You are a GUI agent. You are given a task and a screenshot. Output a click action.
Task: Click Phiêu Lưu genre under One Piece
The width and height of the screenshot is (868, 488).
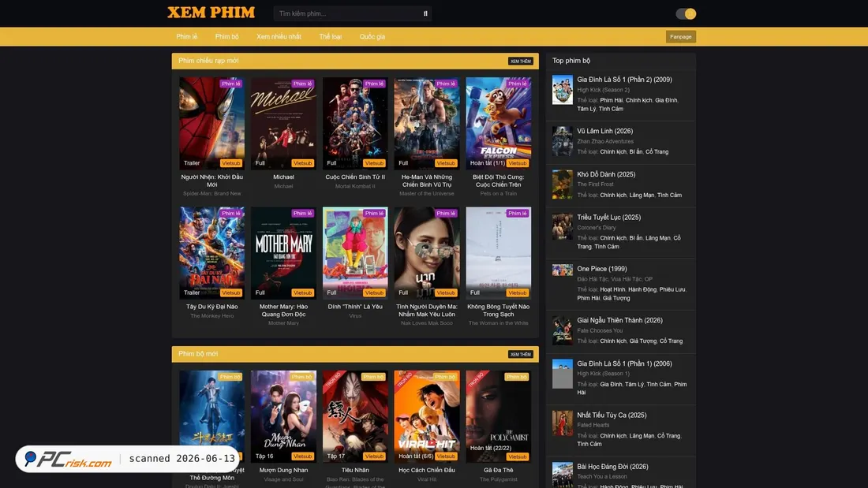click(x=672, y=289)
